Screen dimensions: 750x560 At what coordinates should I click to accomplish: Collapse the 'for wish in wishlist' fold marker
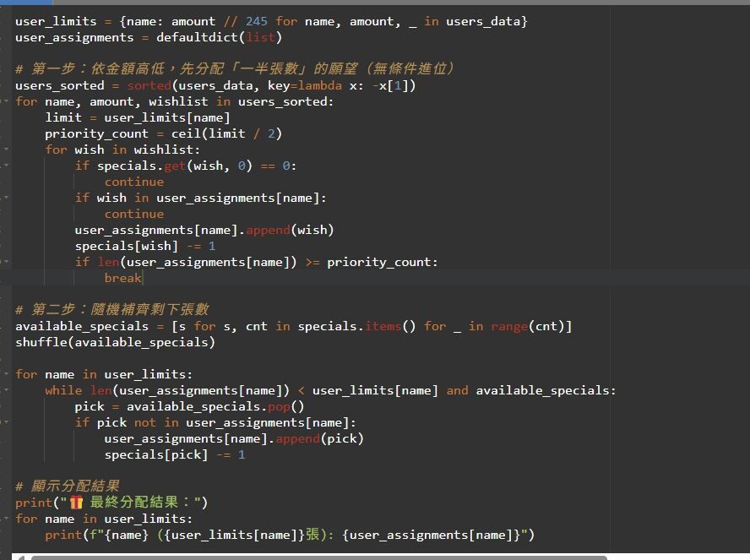pyautogui.click(x=6, y=150)
